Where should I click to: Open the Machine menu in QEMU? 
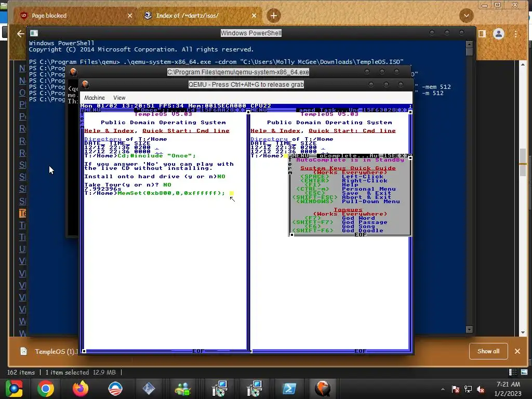pos(95,98)
